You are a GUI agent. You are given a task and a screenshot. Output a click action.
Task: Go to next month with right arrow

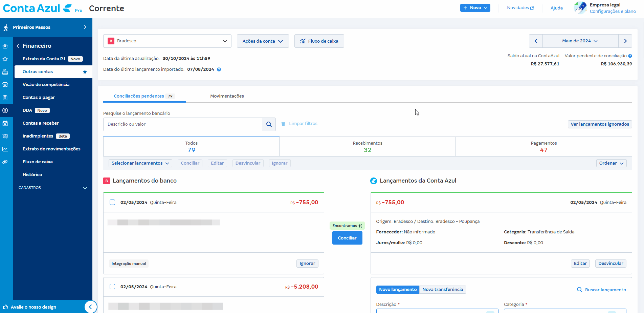[x=625, y=41]
